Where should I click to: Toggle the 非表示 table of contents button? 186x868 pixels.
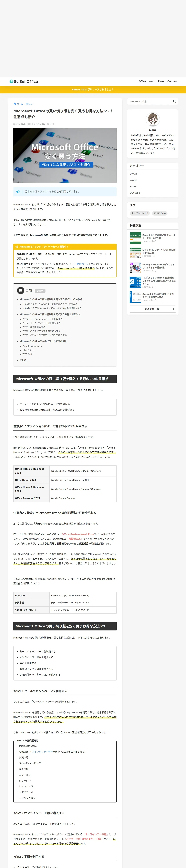[40, 291]
